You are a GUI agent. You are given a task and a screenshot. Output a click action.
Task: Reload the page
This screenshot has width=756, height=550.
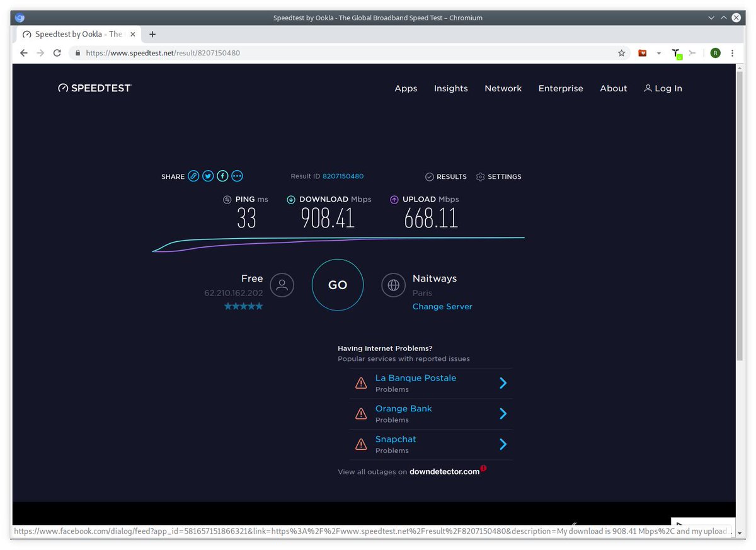pyautogui.click(x=57, y=53)
